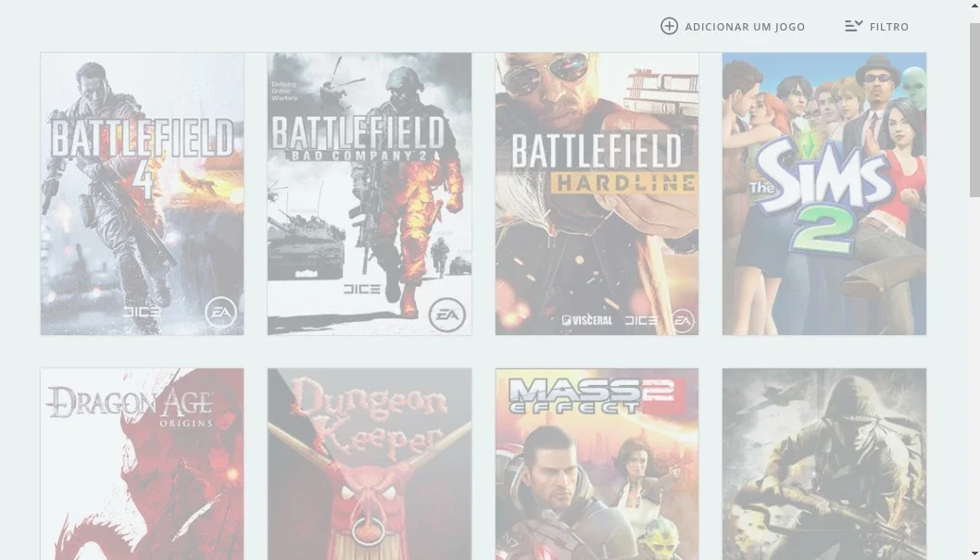Open the Dragon Age Origins tile
Image resolution: width=980 pixels, height=560 pixels.
coord(143,464)
